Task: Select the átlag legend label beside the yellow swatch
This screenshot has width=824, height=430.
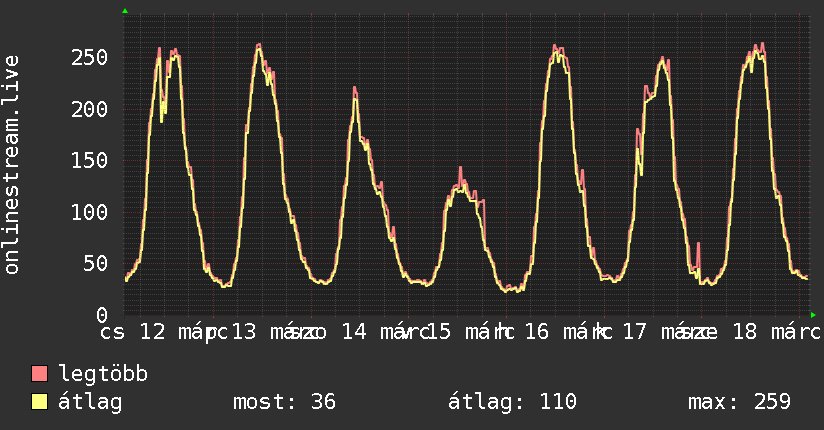Action: (x=90, y=402)
